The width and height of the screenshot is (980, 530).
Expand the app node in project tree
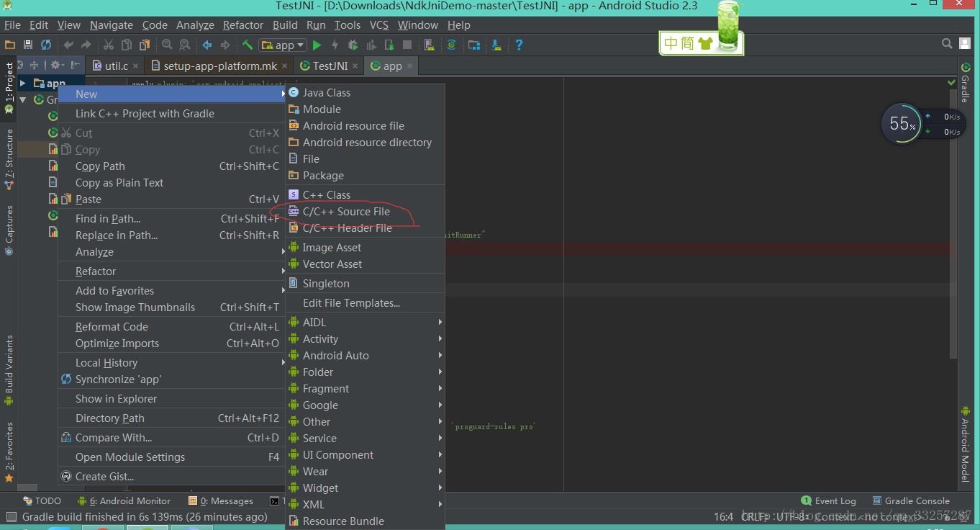(23, 84)
